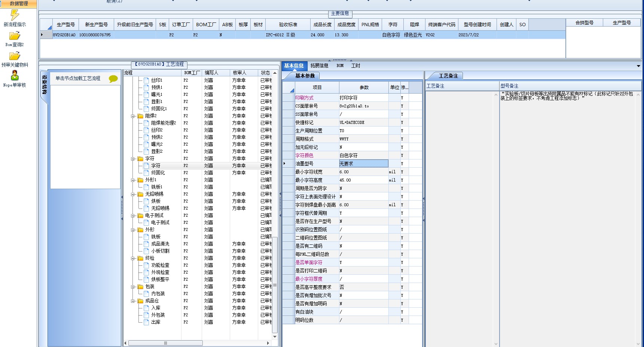Select the 阻焊前处理2 document icon
Viewport: 644px width, 347px height.
tap(147, 123)
